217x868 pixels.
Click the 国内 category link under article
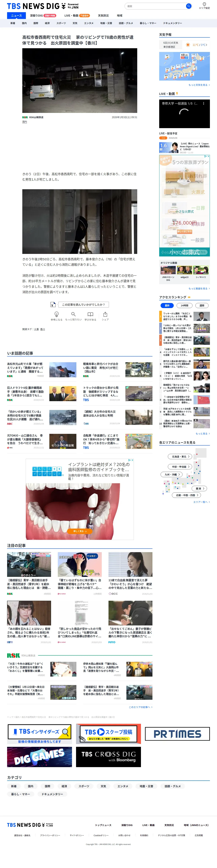click(x=25, y=122)
